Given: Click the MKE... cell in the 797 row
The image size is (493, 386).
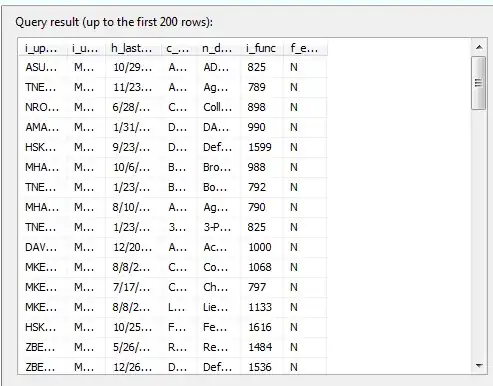Looking at the screenshot, I should [42, 287].
